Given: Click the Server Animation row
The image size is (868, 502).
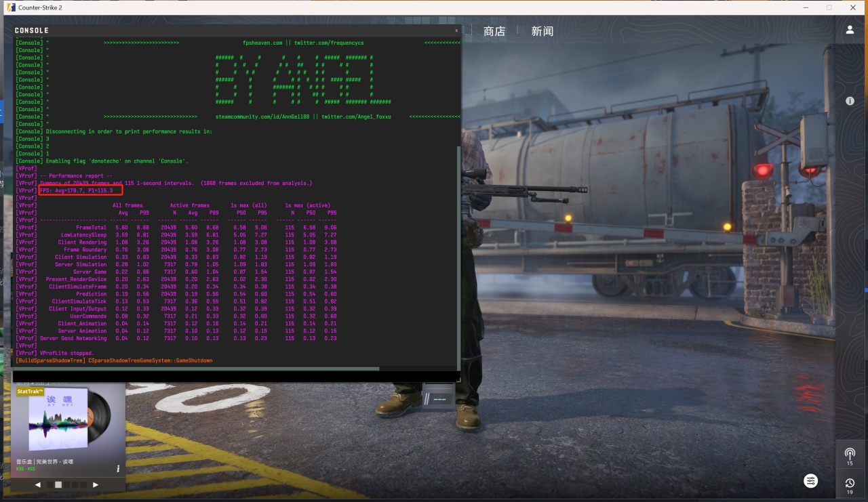Looking at the screenshot, I should pos(176,331).
